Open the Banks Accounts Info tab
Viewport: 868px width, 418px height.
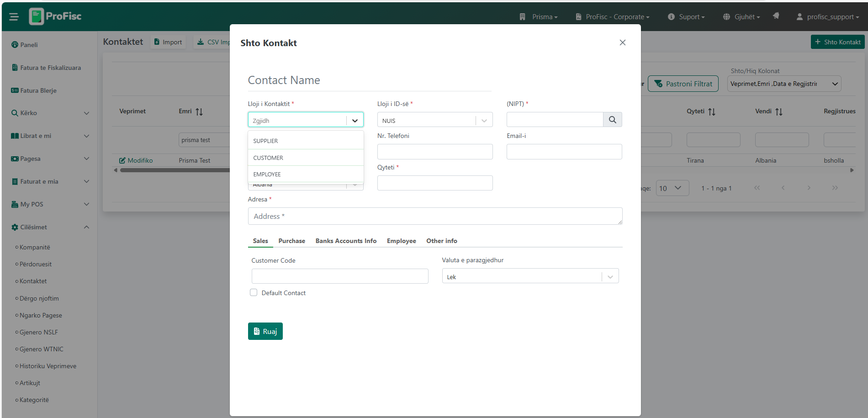pos(346,241)
